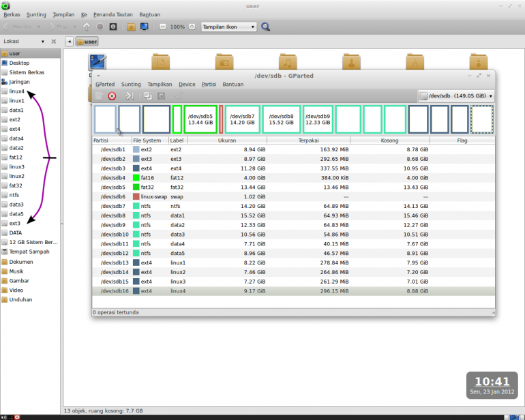
Task: Open the Desktop folder icon in user window
Action: (x=97, y=62)
